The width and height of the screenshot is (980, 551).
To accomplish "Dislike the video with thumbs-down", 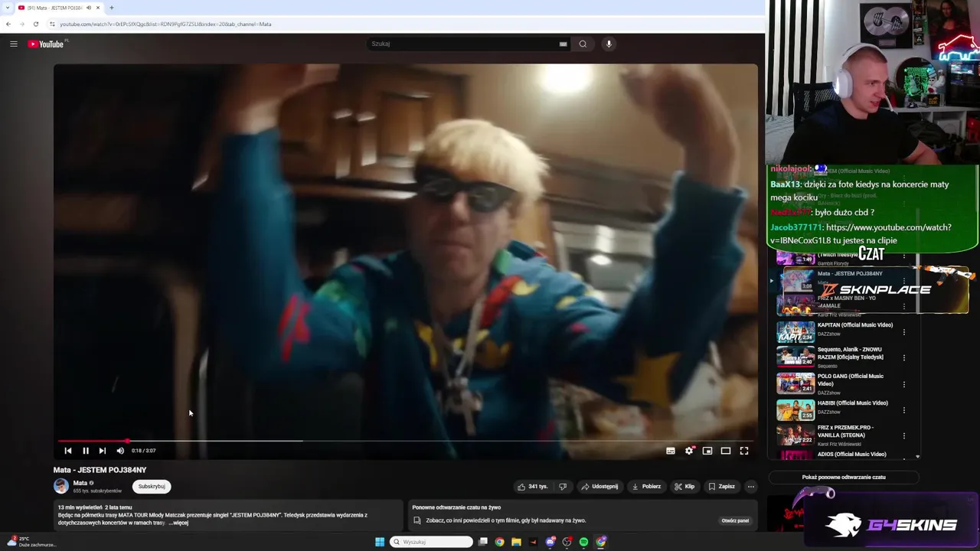I will point(563,486).
